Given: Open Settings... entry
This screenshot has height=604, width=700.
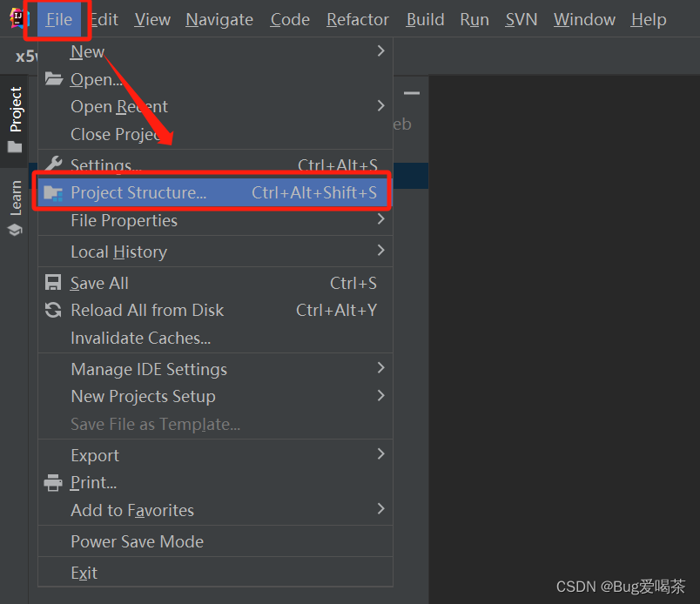Looking at the screenshot, I should click(215, 164).
